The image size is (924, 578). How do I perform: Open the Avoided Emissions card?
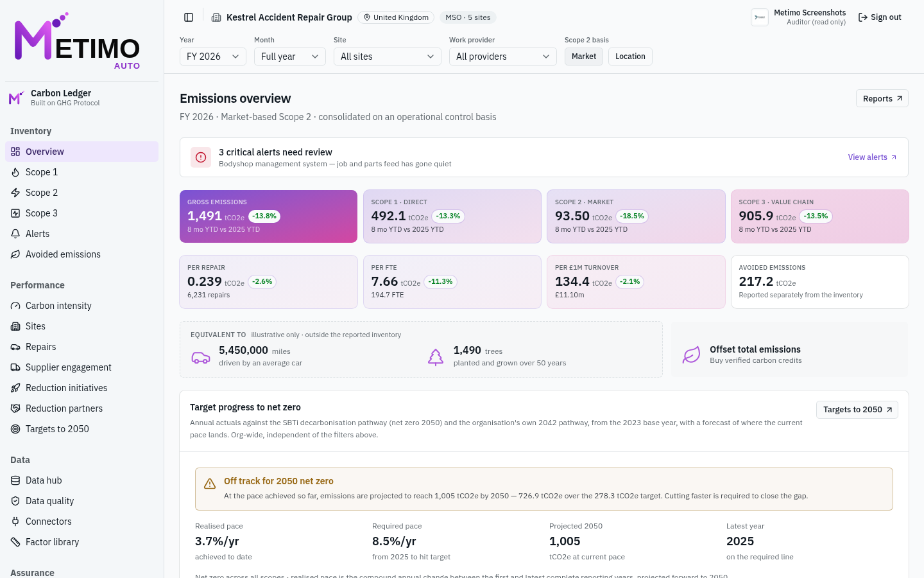820,282
